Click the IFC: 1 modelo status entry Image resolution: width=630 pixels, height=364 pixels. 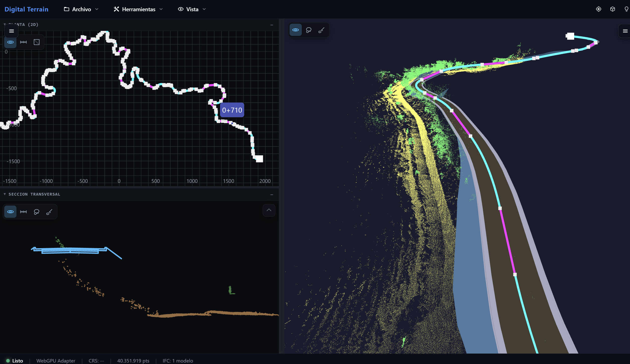tap(178, 361)
